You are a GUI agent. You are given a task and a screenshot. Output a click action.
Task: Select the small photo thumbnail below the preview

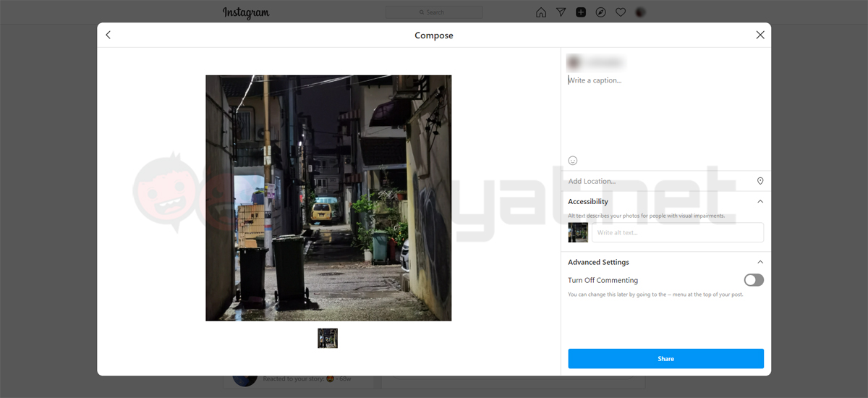328,338
